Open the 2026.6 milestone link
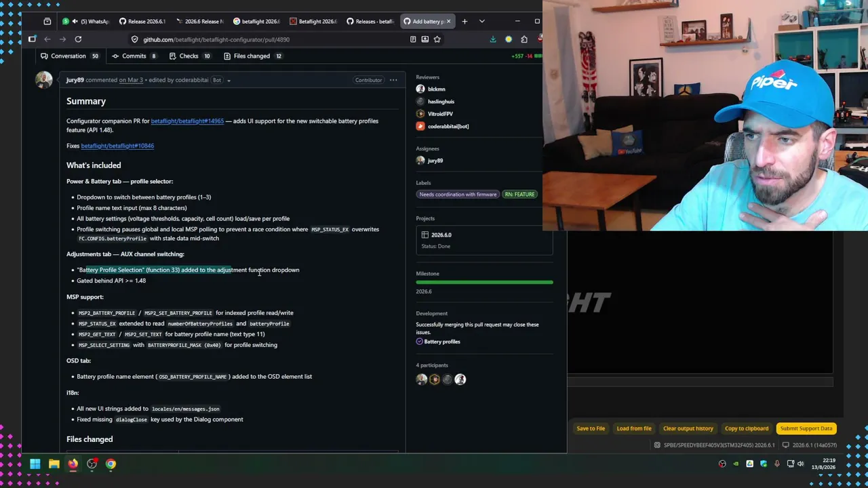Viewport: 868px width, 488px height. [424, 291]
